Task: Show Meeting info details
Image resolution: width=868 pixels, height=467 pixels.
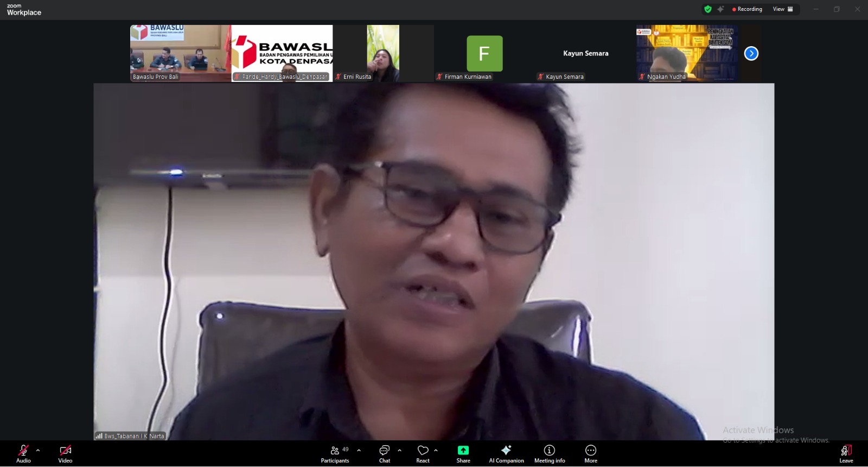Action: pos(550,453)
